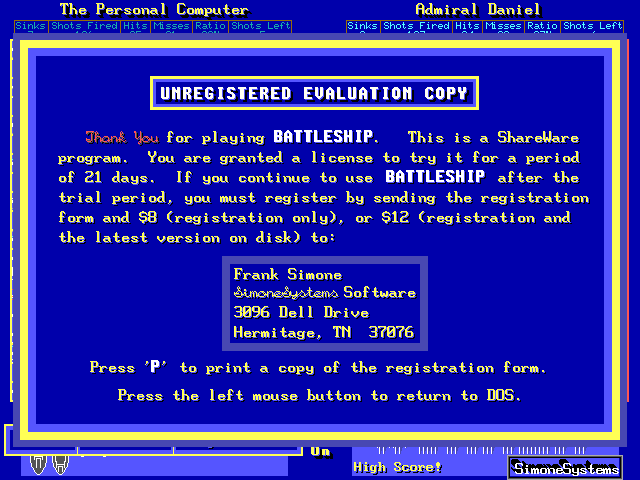
Task: Click Hits column under The Personal Computer
Action: click(x=136, y=27)
